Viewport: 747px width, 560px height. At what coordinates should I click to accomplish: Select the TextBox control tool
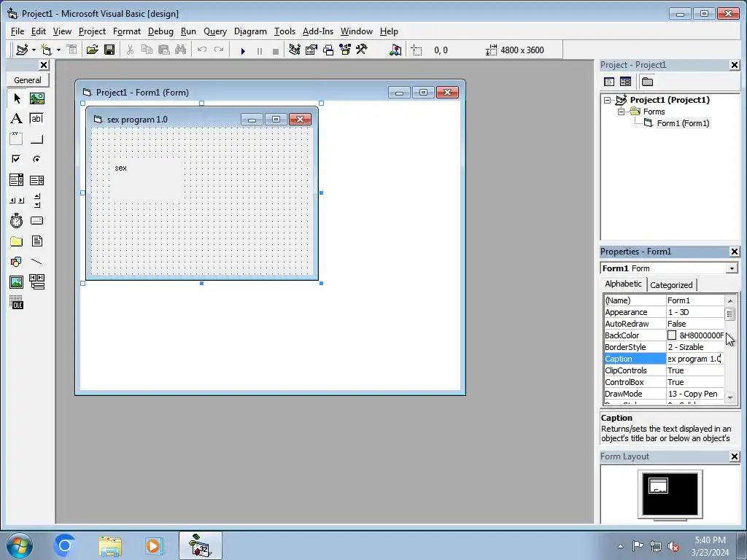coord(36,119)
